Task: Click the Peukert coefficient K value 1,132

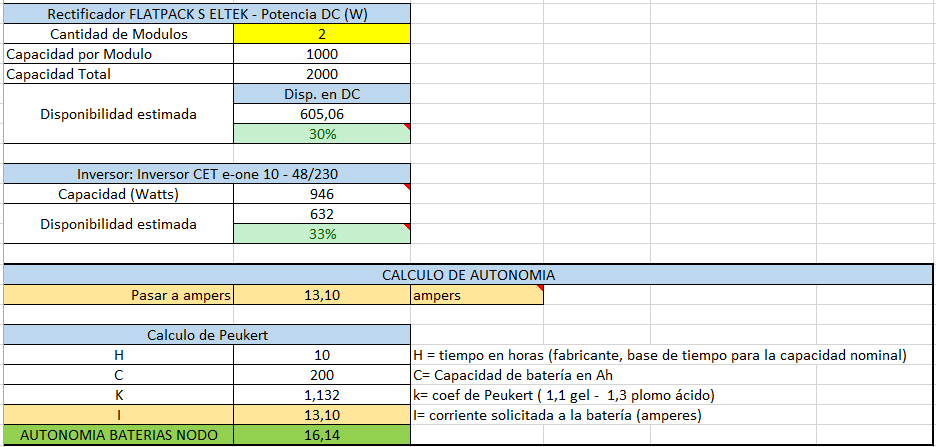Action: (x=322, y=395)
